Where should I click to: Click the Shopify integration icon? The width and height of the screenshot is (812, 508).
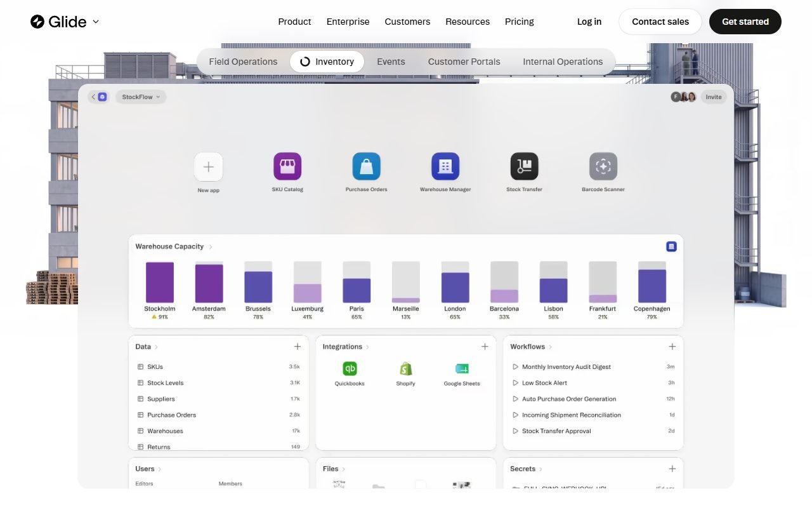click(406, 368)
